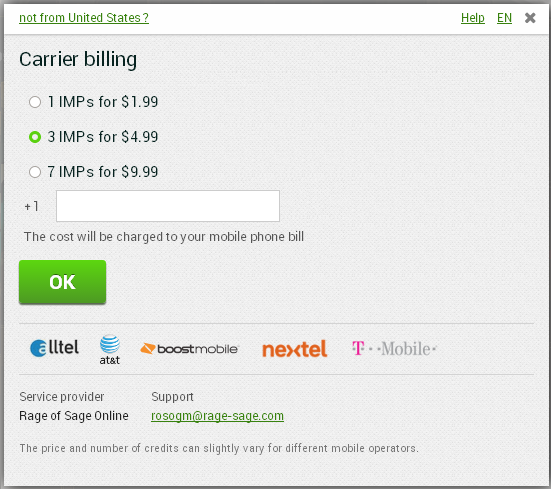Click the +1 country code prefix
This screenshot has height=489, width=551.
pyautogui.click(x=32, y=206)
